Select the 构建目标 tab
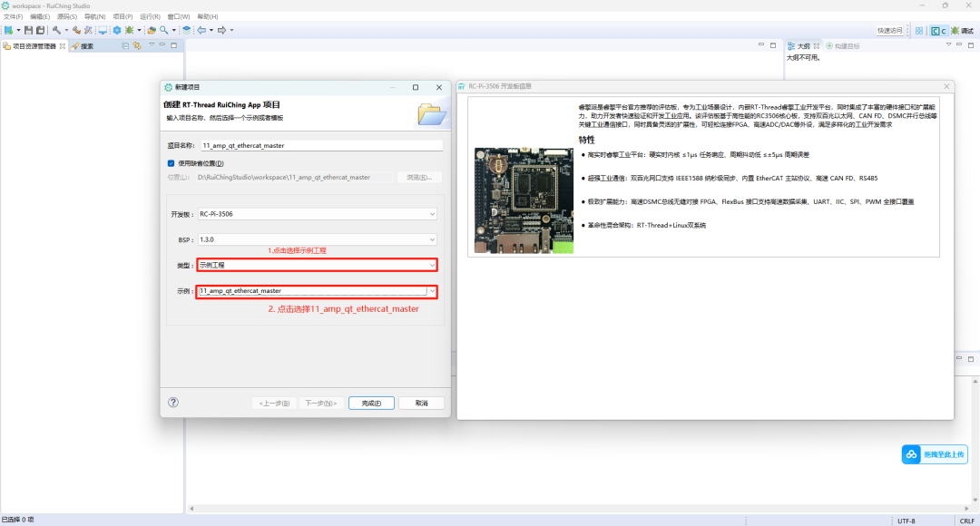Viewport: 980px width, 526px height. (x=842, y=46)
